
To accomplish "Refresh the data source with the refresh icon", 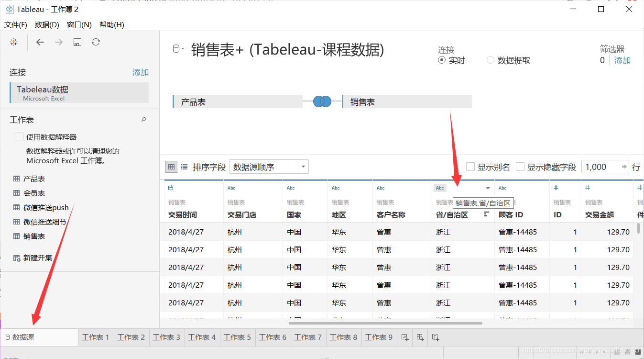I will [x=96, y=42].
